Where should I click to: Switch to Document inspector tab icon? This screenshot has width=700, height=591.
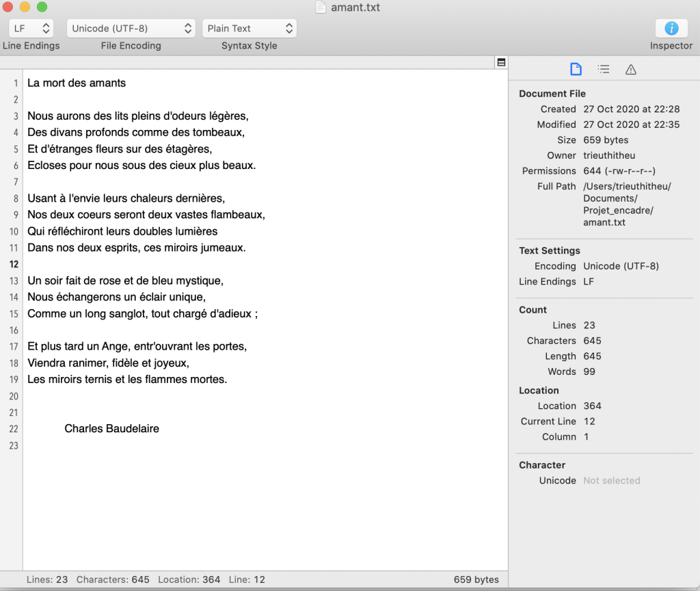(x=576, y=69)
